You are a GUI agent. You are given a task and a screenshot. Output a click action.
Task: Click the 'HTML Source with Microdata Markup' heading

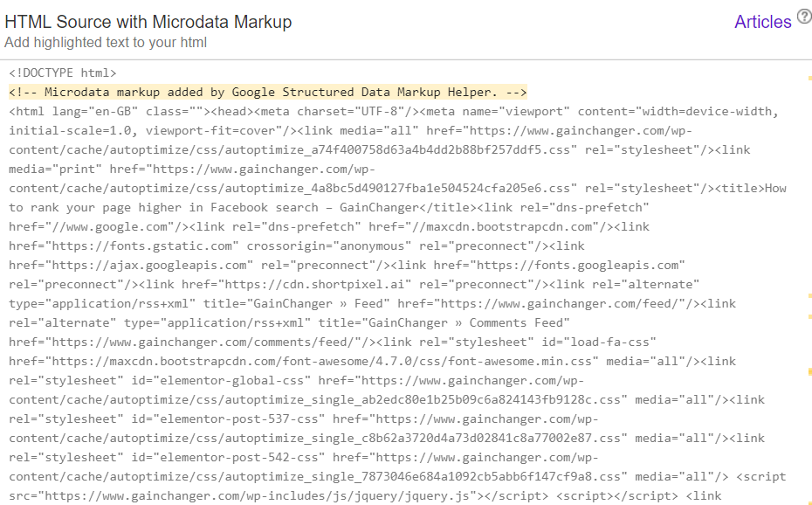[x=148, y=22]
